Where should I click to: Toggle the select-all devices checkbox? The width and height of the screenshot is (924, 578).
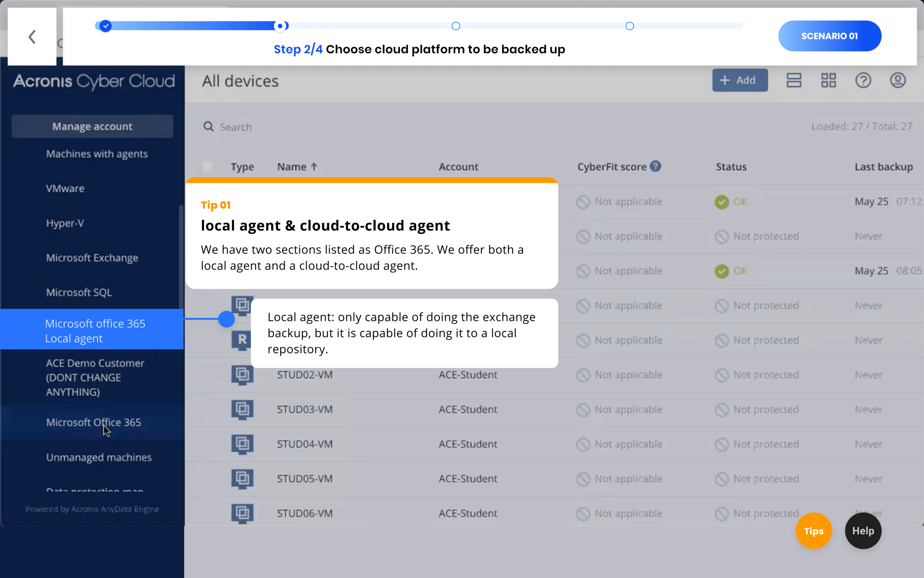208,167
